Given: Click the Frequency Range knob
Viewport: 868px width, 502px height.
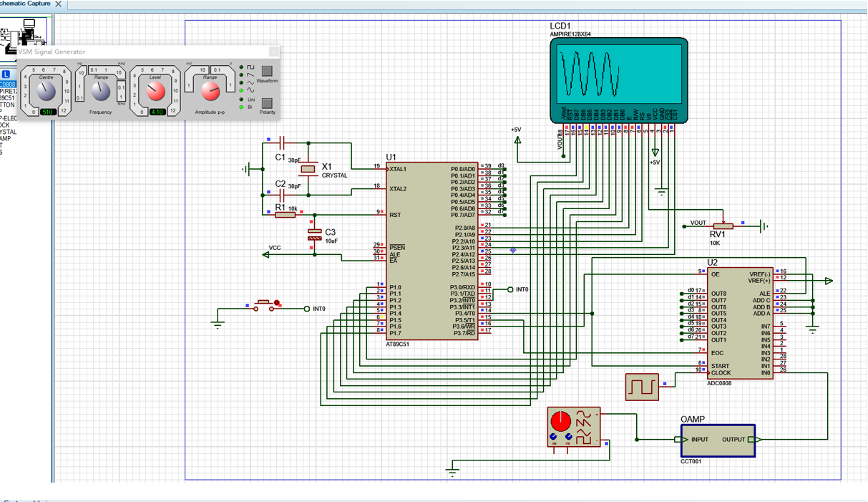Looking at the screenshot, I should [x=101, y=91].
